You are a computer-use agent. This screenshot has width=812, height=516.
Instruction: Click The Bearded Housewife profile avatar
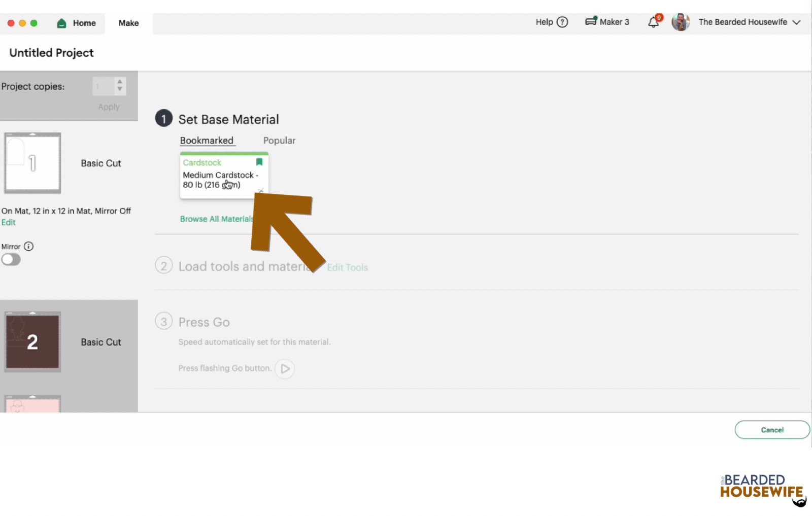(x=680, y=22)
